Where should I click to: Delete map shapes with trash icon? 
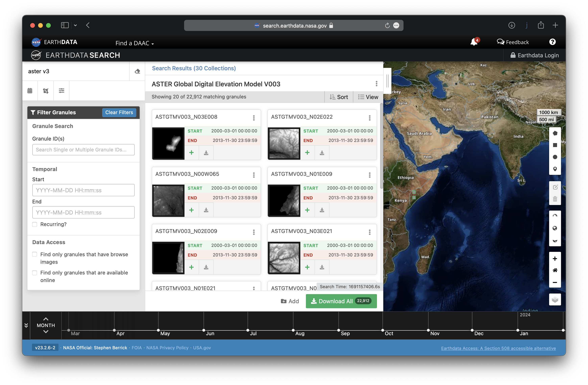[555, 199]
